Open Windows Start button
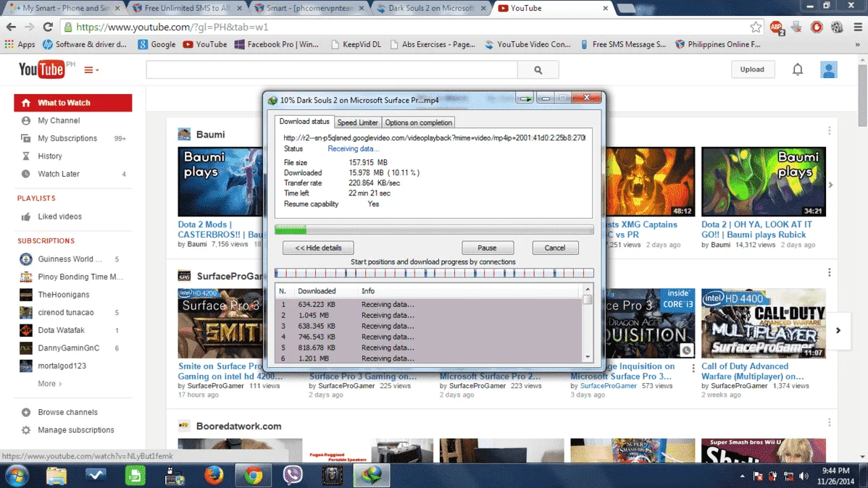Image resolution: width=868 pixels, height=488 pixels. 16,475
